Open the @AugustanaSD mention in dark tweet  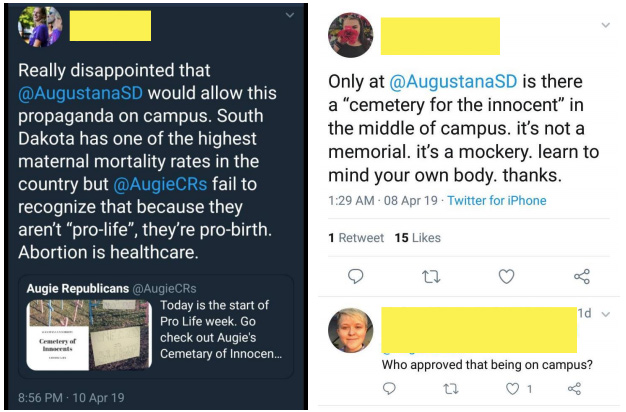click(80, 93)
